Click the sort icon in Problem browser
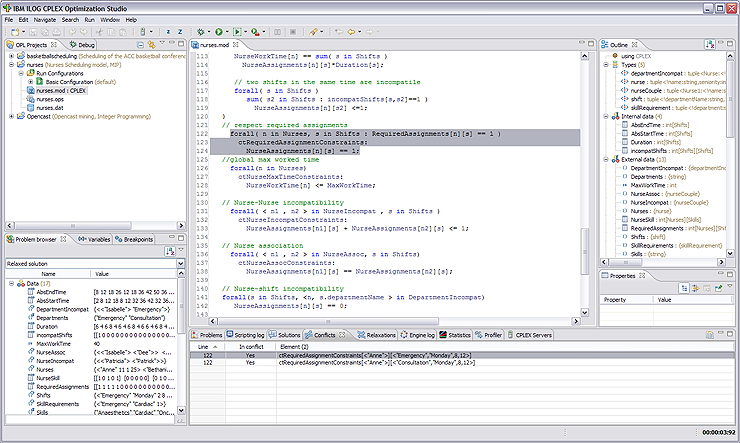740x443 pixels. tap(171, 251)
